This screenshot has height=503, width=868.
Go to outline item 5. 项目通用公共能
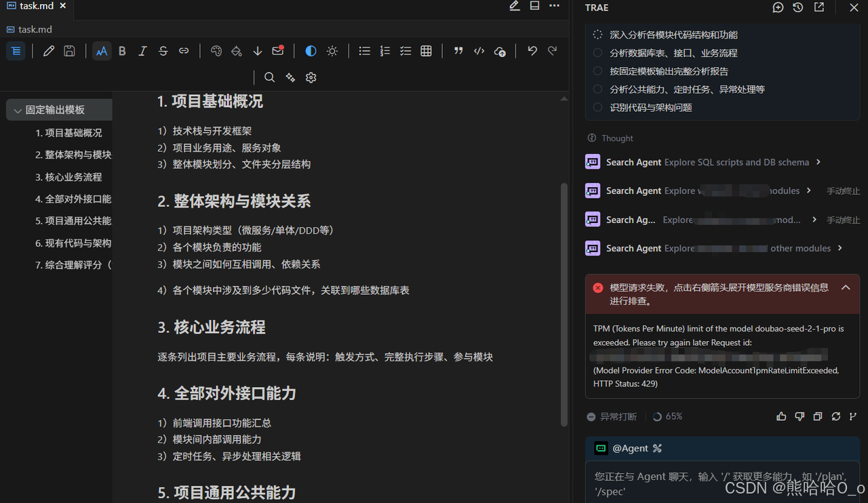click(73, 221)
